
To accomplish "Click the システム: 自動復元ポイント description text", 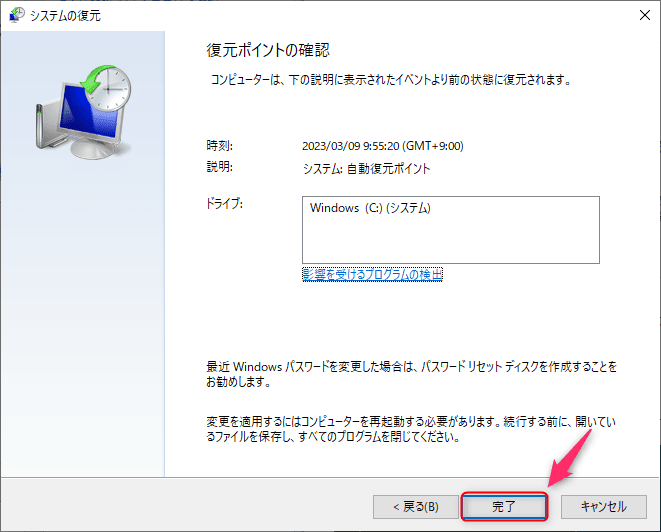I will [366, 169].
